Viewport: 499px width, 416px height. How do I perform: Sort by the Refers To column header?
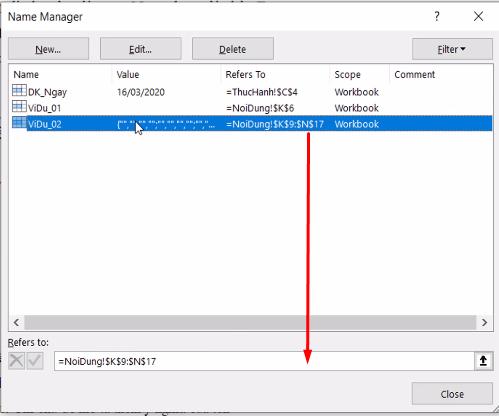(x=245, y=74)
